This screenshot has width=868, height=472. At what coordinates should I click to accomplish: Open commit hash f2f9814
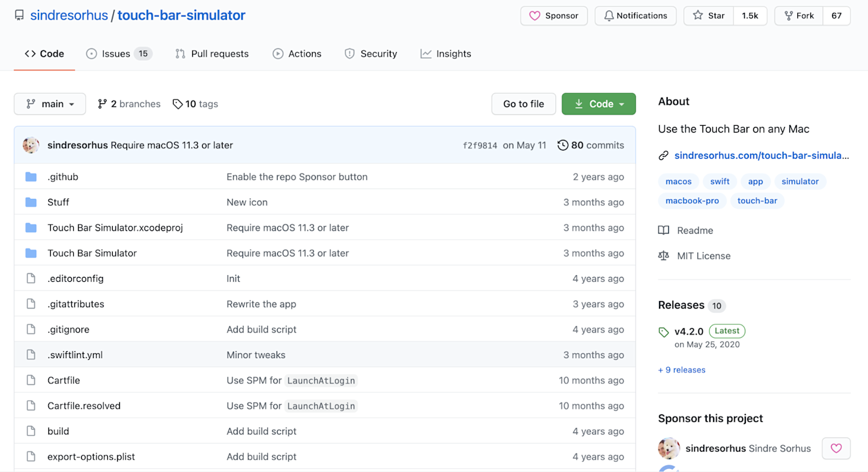point(480,146)
